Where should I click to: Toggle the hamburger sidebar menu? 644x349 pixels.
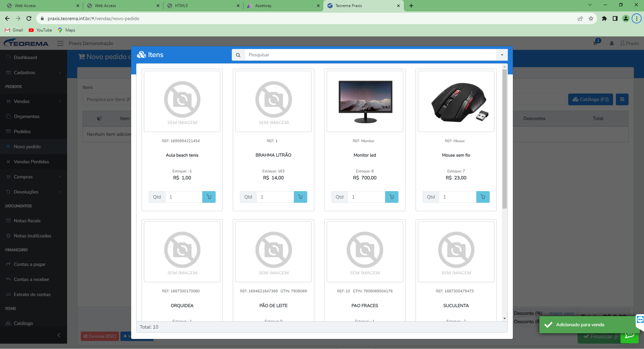coord(60,43)
